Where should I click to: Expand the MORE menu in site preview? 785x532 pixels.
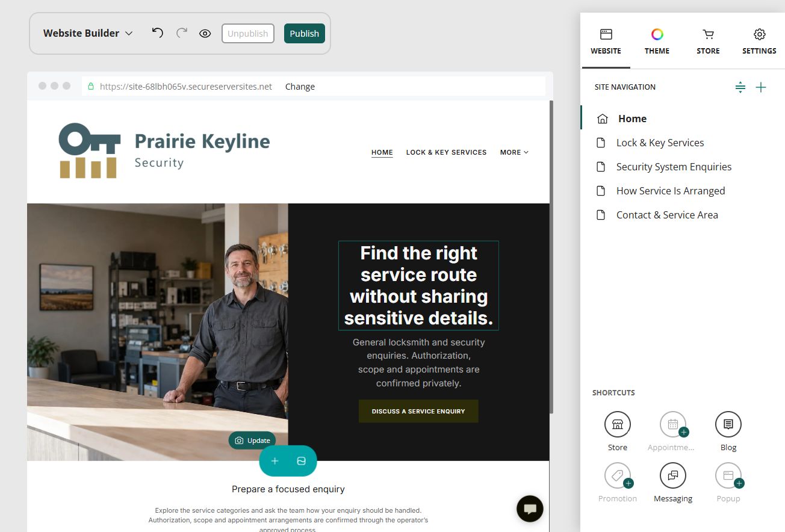click(514, 152)
